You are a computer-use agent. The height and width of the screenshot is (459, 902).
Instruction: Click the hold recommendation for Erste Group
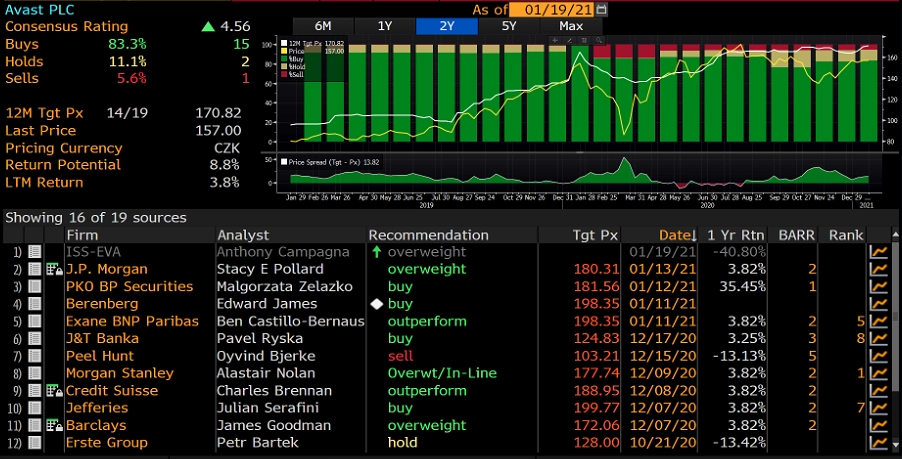pyautogui.click(x=403, y=442)
